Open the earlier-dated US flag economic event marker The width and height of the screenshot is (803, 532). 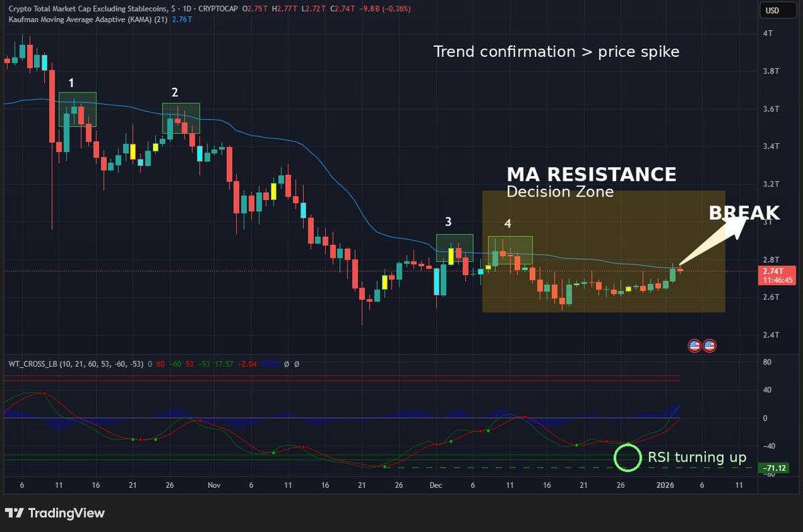click(695, 346)
